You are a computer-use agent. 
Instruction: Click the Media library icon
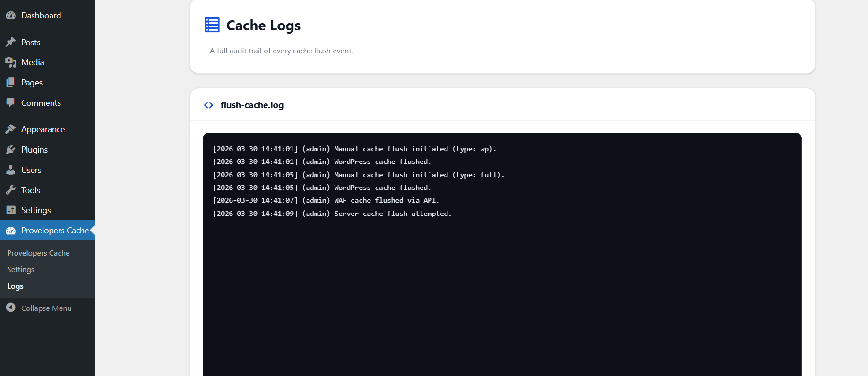[10, 62]
